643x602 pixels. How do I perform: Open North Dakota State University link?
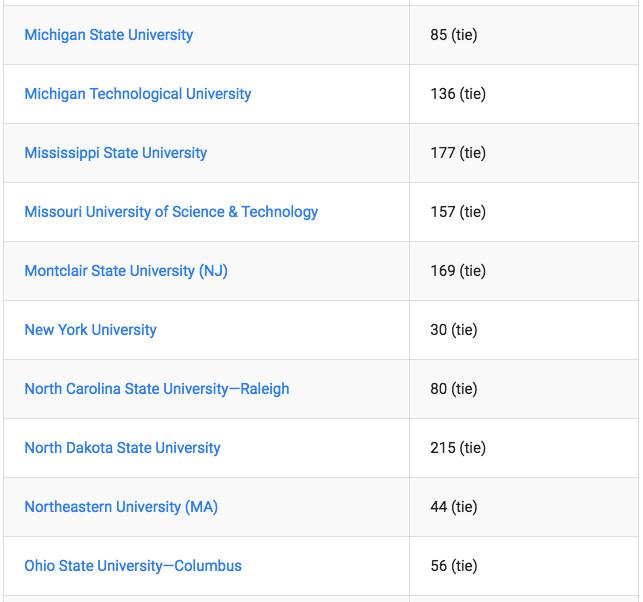coord(122,448)
